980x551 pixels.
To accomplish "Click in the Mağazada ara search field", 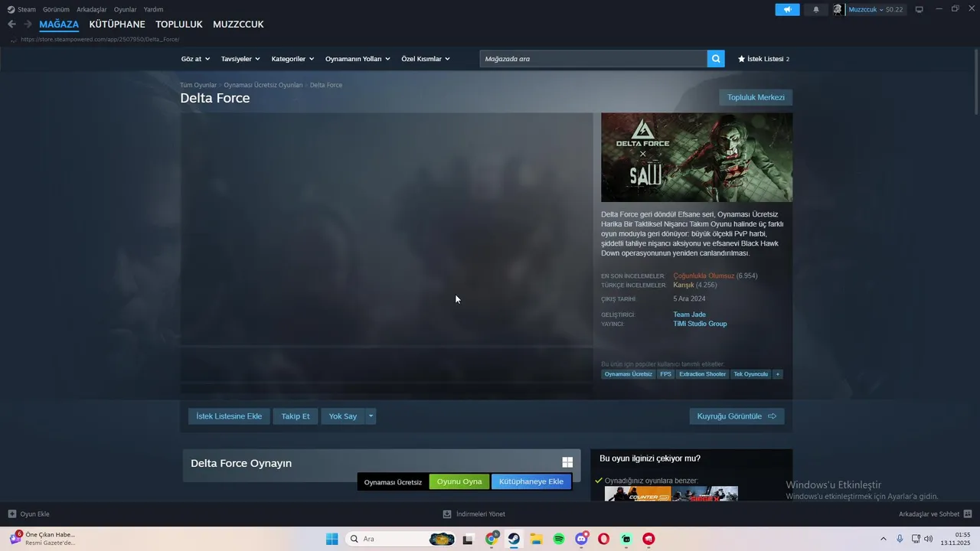I will pos(593,58).
